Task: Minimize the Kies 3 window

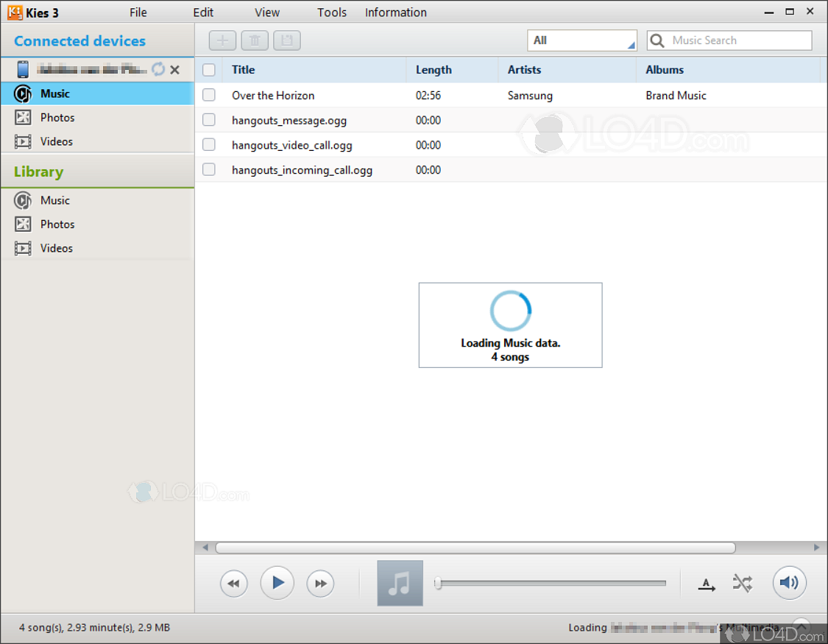Action: 769,12
